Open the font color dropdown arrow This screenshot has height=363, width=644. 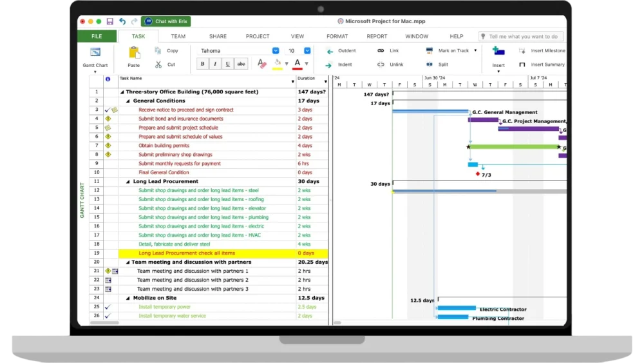[307, 64]
